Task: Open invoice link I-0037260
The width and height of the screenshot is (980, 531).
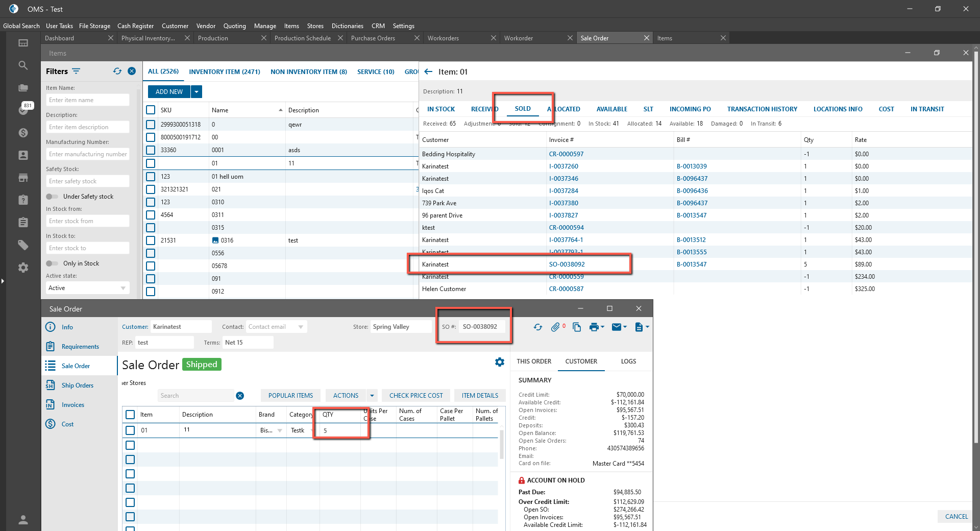Action: 563,166
